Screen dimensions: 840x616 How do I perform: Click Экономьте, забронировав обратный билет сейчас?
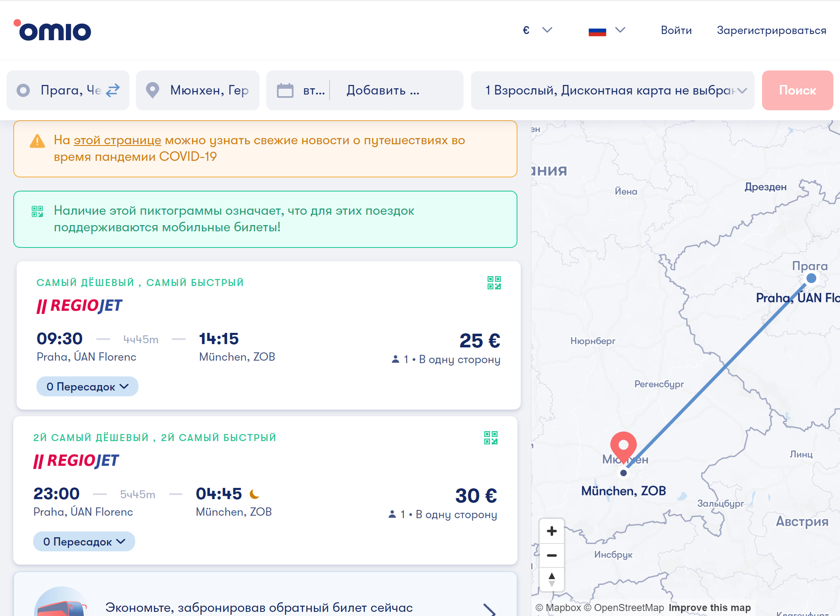point(259,608)
